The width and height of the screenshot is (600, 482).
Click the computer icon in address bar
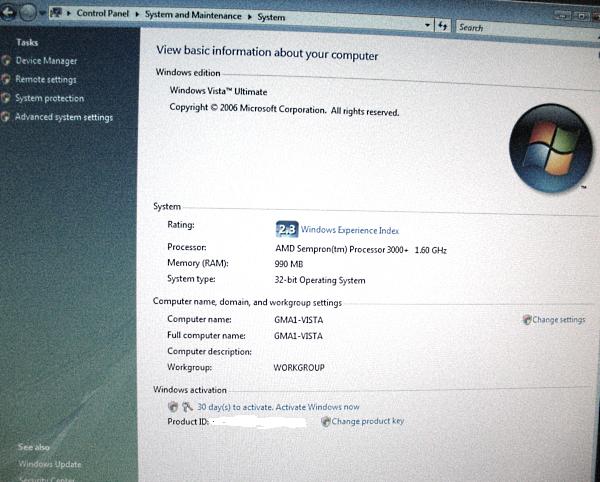click(57, 15)
